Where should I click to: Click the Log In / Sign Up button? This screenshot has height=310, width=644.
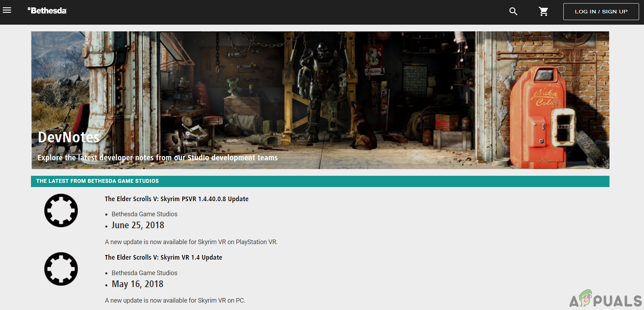point(601,12)
